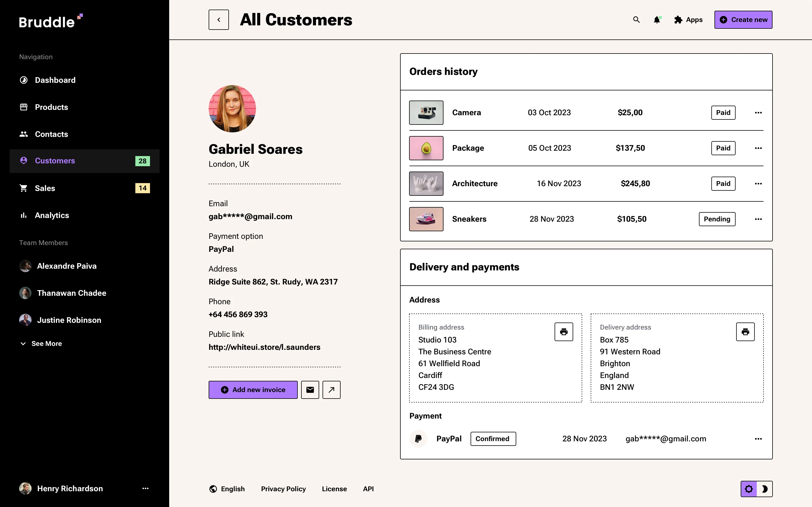The height and width of the screenshot is (507, 812).
Task: Open the Privacy Policy link
Action: click(283, 489)
